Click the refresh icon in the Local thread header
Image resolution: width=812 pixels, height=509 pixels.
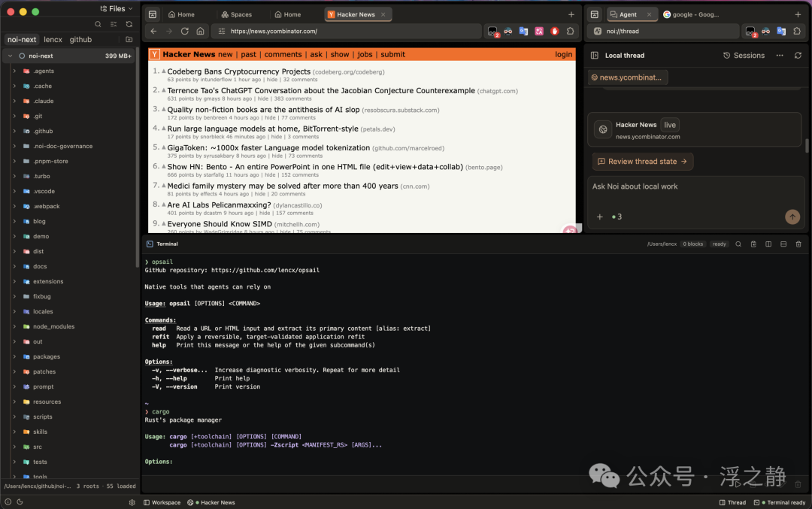tap(798, 56)
